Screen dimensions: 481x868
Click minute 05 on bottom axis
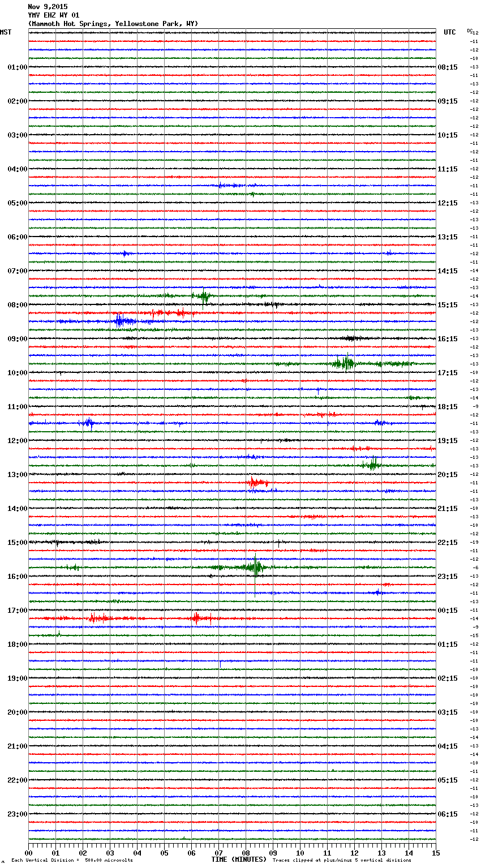coord(164,853)
